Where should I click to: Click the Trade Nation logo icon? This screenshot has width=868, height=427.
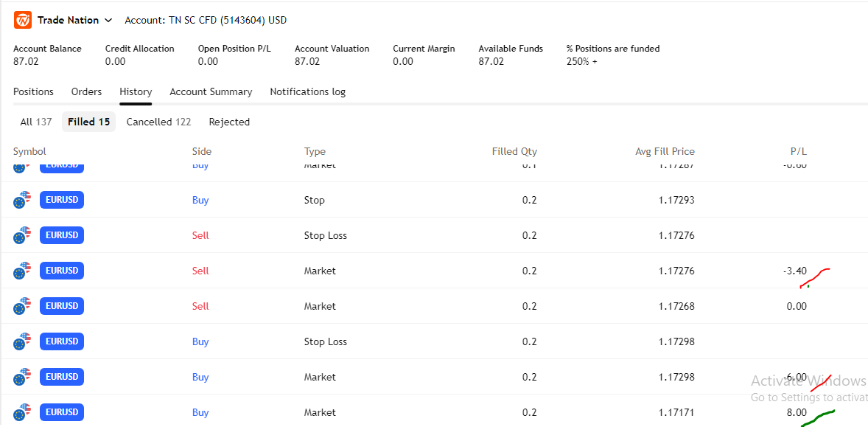coord(23,20)
